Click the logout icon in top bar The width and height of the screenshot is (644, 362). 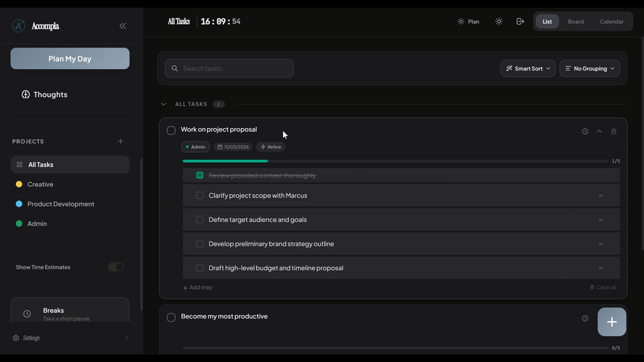[520, 21]
